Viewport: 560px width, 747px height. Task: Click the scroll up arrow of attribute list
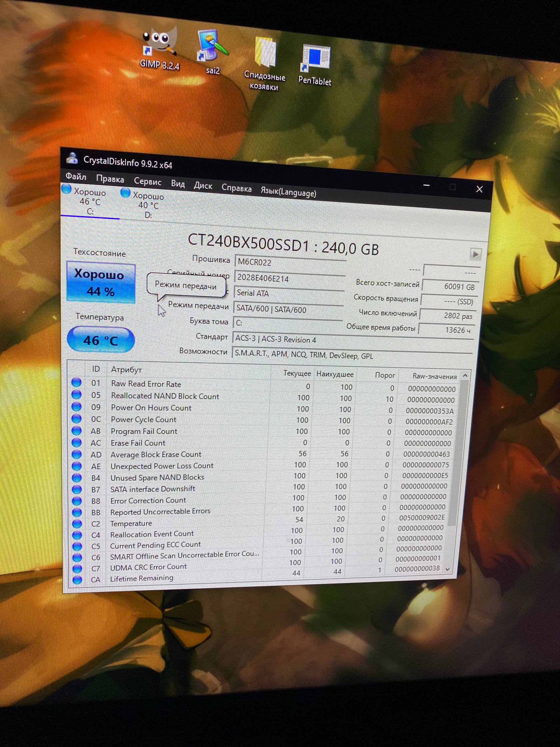[465, 376]
